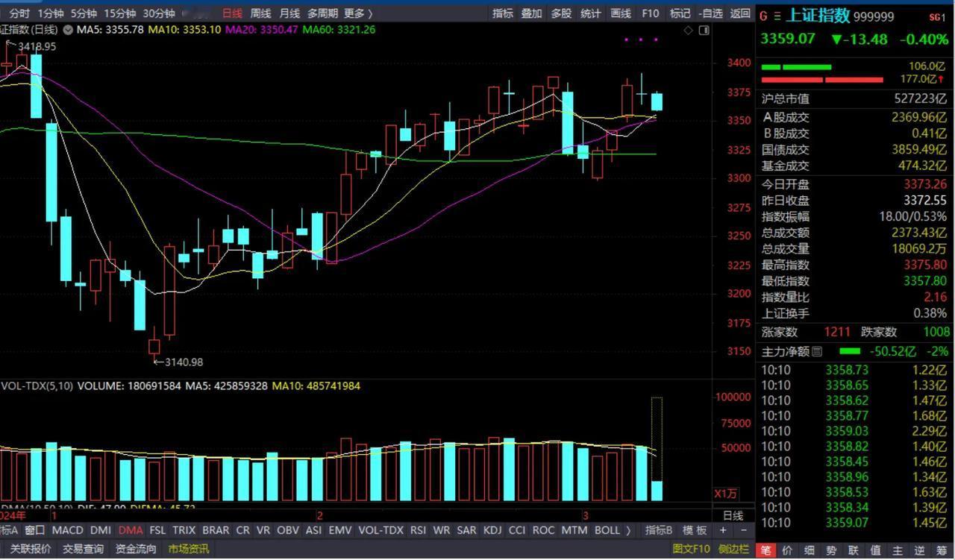Select the 势 trend tab

pyautogui.click(x=832, y=550)
